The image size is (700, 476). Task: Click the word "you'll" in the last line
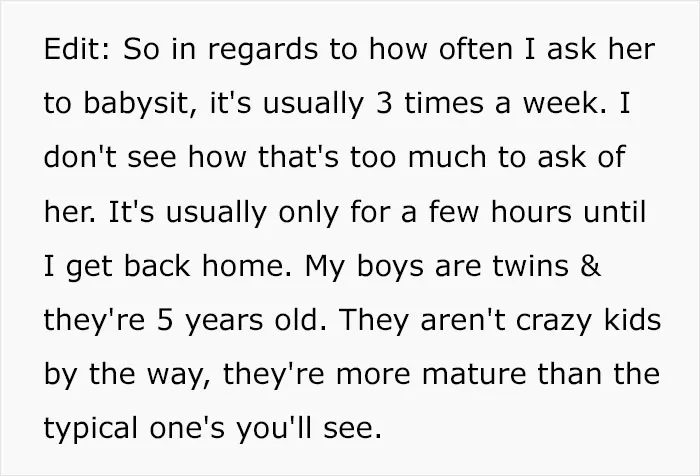coord(273,430)
